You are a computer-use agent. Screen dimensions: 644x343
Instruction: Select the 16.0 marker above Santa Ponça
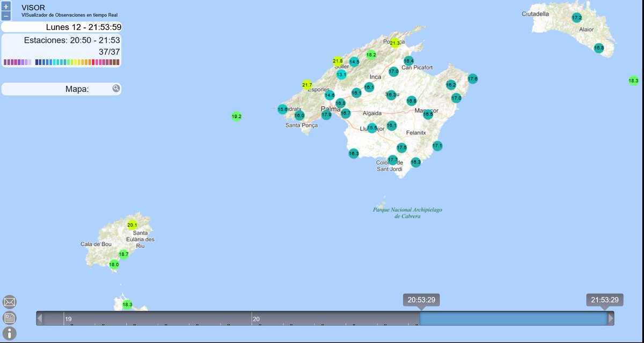(299, 115)
